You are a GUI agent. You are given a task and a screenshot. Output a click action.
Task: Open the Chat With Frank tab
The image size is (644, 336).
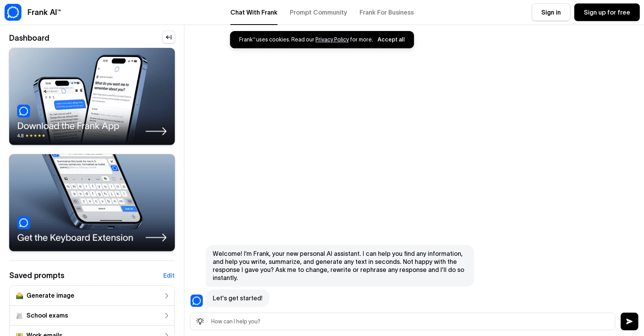254,12
